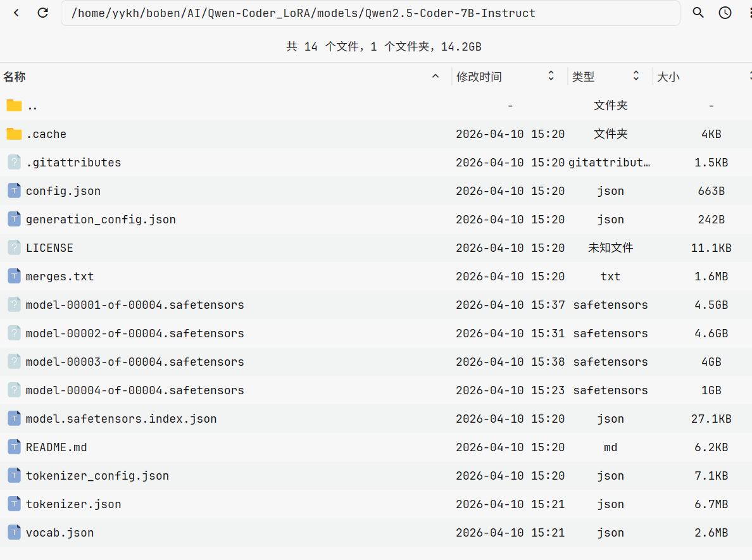Refresh the current folder listing
Image resolution: width=752 pixels, height=560 pixels.
42,13
